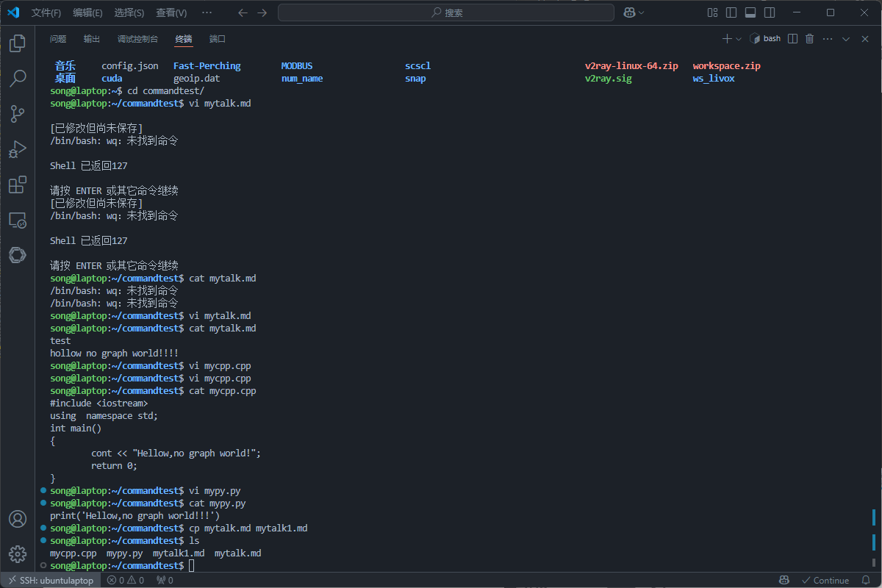This screenshot has height=588, width=882.
Task: Click the SSH: ubuntulaptop remote indicator
Action: point(50,580)
